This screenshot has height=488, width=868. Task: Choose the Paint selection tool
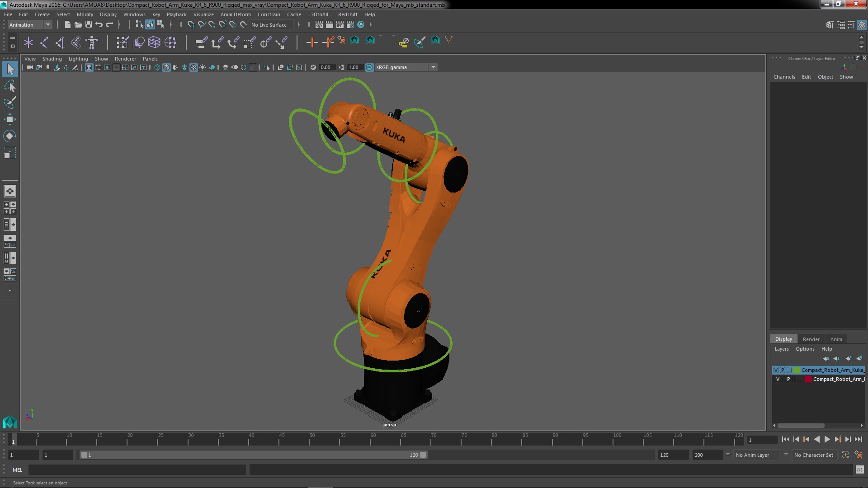10,103
